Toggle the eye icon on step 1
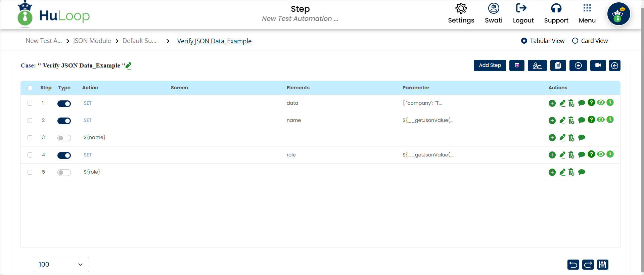This screenshot has width=644, height=275. (601, 102)
